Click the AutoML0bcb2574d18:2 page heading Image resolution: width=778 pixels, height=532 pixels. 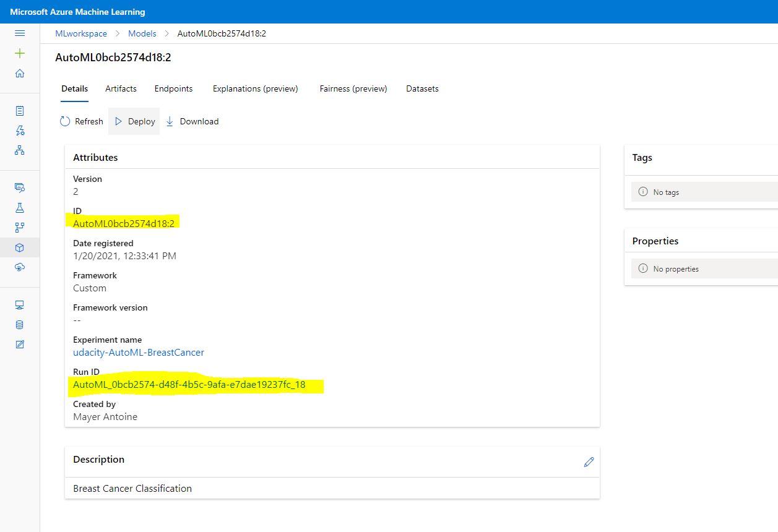113,58
